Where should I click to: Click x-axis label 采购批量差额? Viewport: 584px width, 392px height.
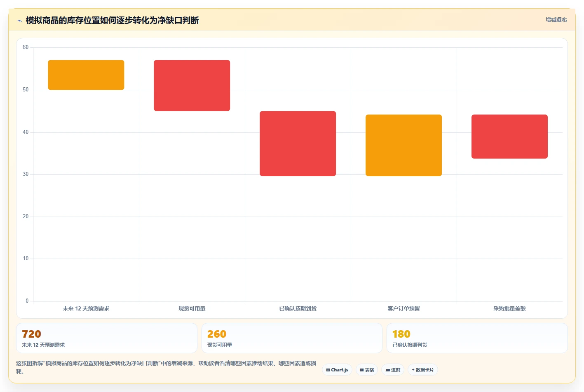point(510,308)
